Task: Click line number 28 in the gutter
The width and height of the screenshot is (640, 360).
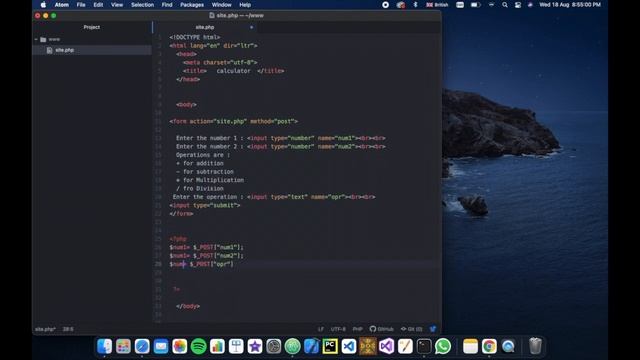Action: (x=158, y=264)
